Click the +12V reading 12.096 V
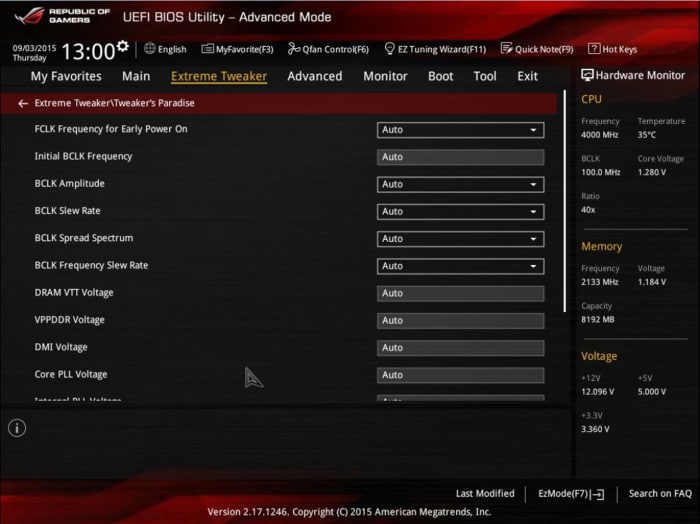 coord(597,392)
